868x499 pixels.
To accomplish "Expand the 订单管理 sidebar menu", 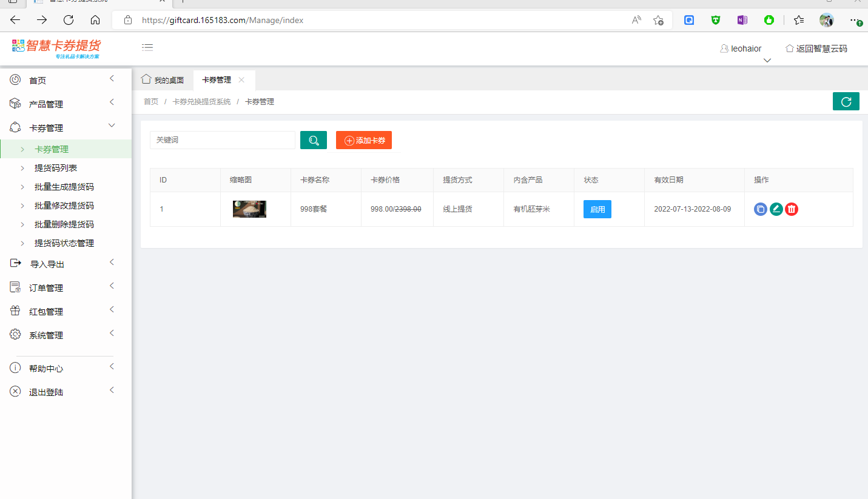I will [x=46, y=288].
